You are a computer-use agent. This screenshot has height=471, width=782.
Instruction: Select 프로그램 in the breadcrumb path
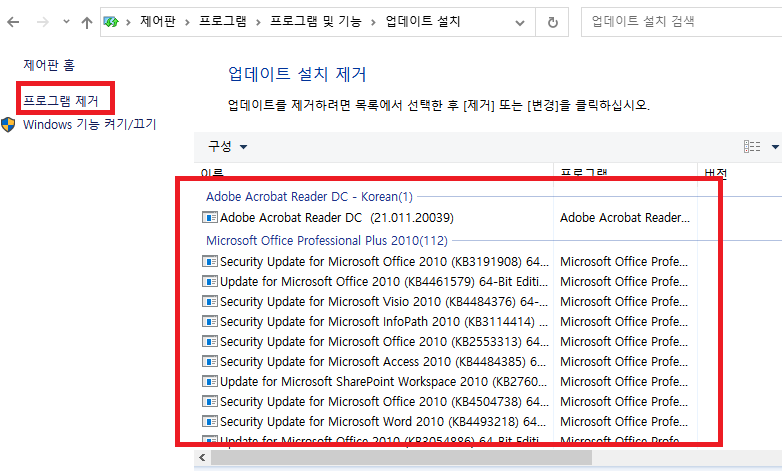pos(222,21)
